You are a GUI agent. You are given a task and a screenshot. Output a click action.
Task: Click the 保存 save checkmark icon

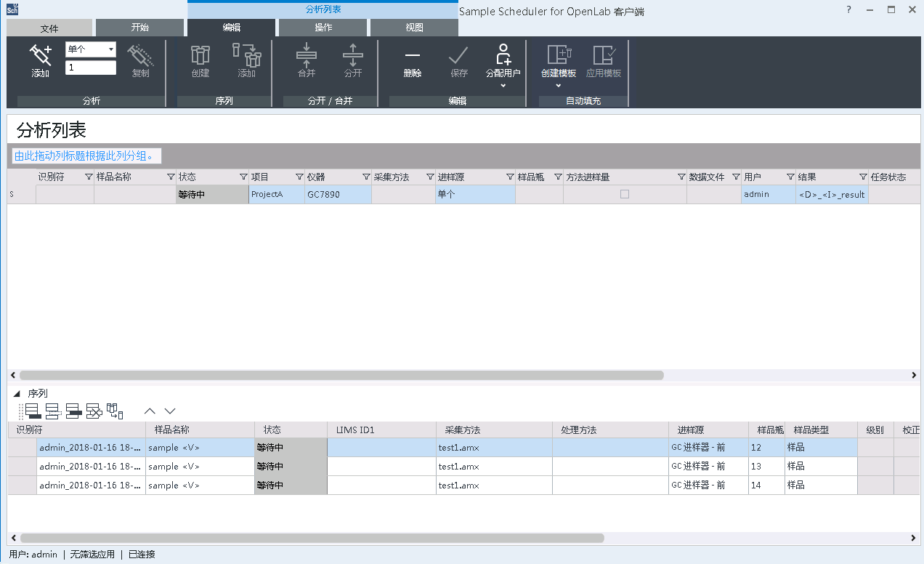point(458,55)
